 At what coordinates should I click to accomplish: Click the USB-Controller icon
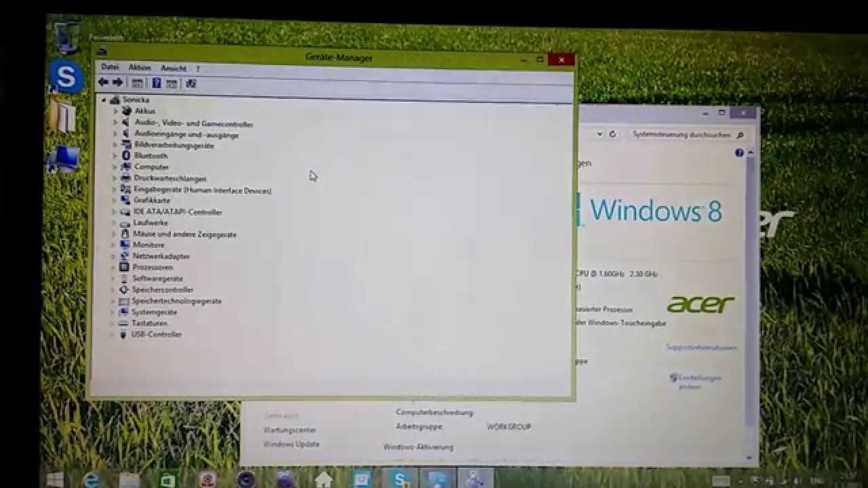click(x=123, y=335)
